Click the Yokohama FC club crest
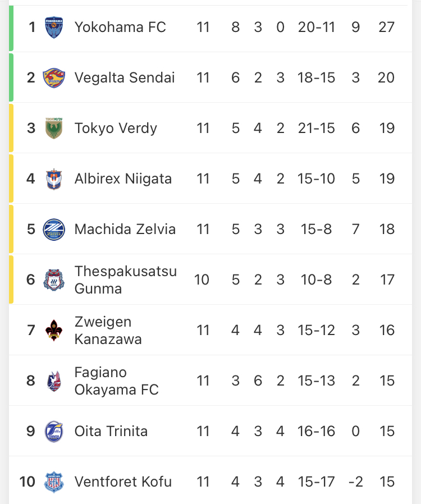 tap(54, 27)
